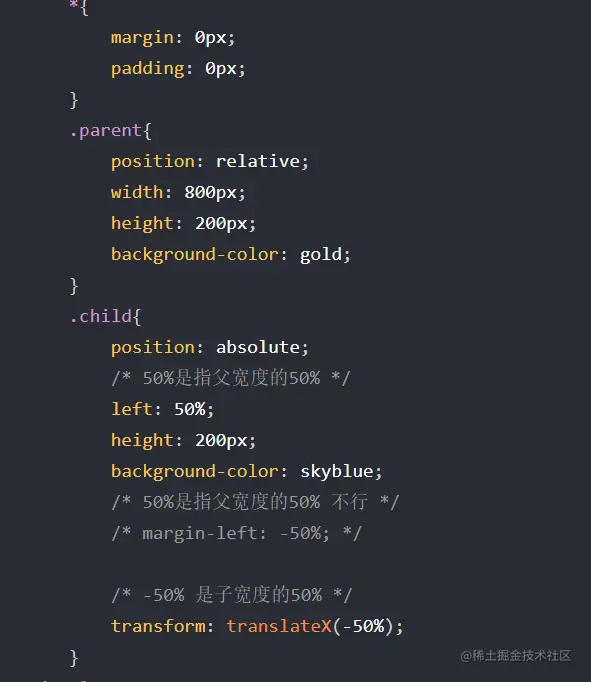Image resolution: width=591 pixels, height=682 pixels.
Task: Click the 'absolute' position value
Action: 257,347
